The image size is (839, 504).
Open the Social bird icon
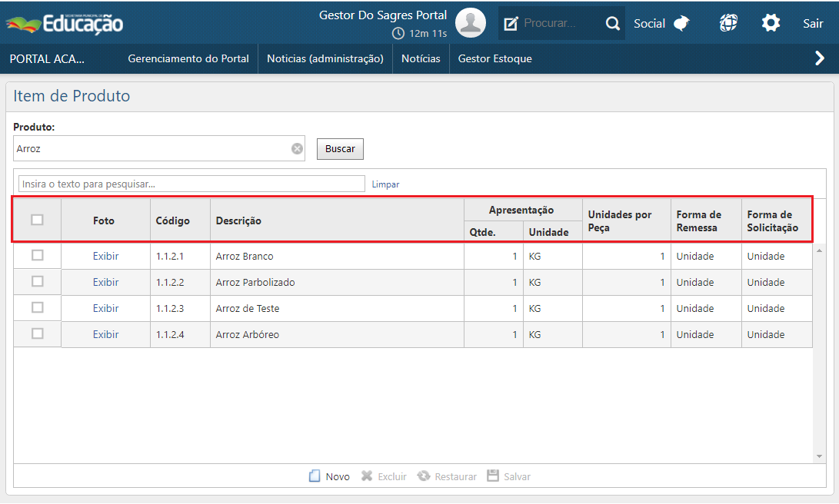681,24
